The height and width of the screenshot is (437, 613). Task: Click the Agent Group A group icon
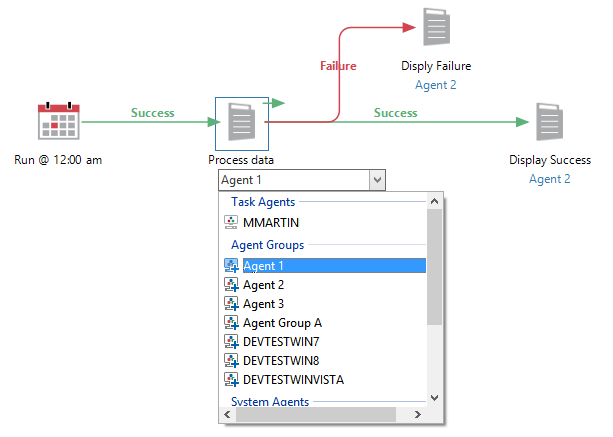tap(231, 323)
